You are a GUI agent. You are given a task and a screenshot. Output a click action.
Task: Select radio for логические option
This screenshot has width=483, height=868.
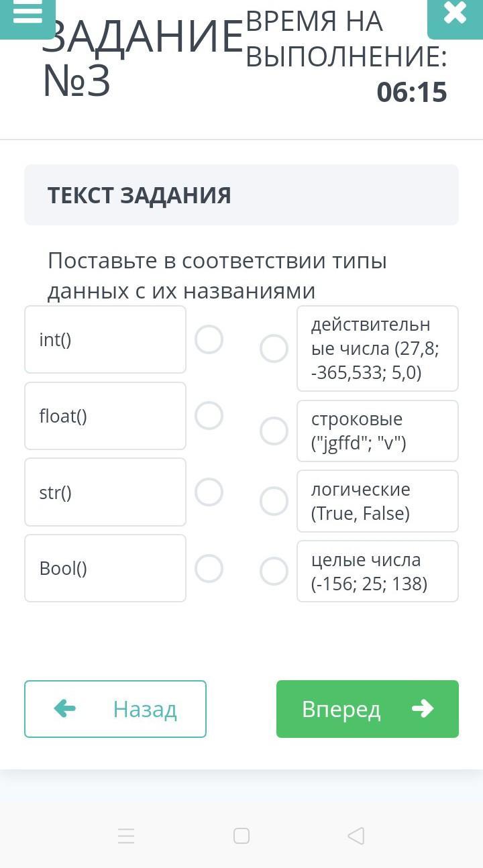(x=274, y=501)
